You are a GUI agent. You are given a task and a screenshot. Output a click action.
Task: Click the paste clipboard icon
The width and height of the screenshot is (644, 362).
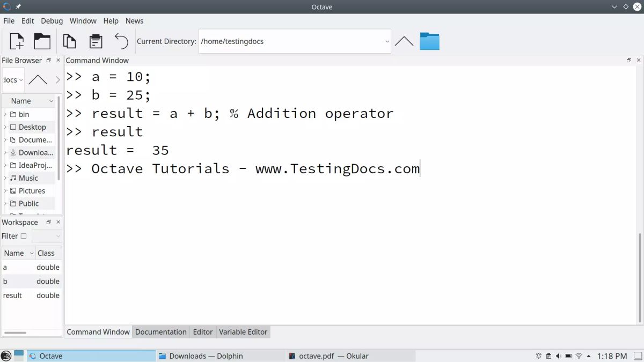(96, 41)
